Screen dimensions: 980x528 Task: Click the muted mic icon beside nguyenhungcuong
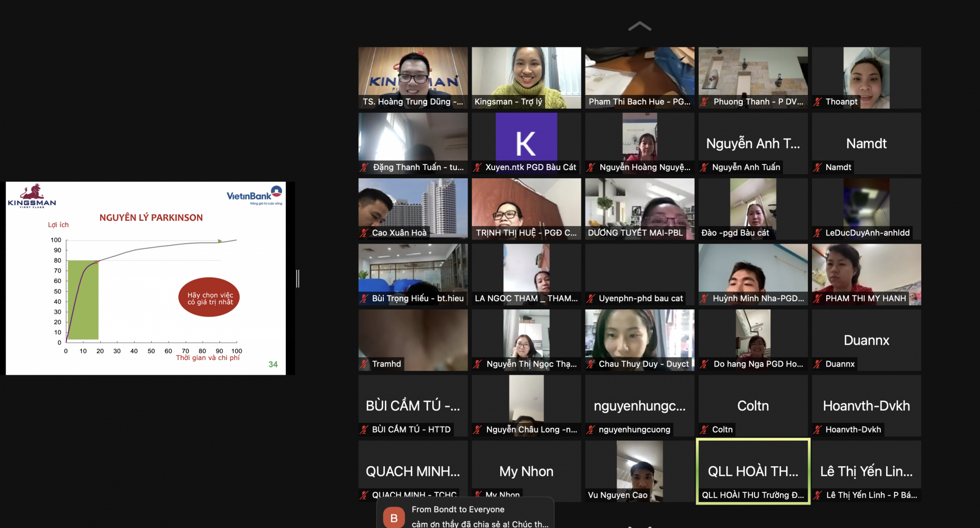pyautogui.click(x=591, y=429)
